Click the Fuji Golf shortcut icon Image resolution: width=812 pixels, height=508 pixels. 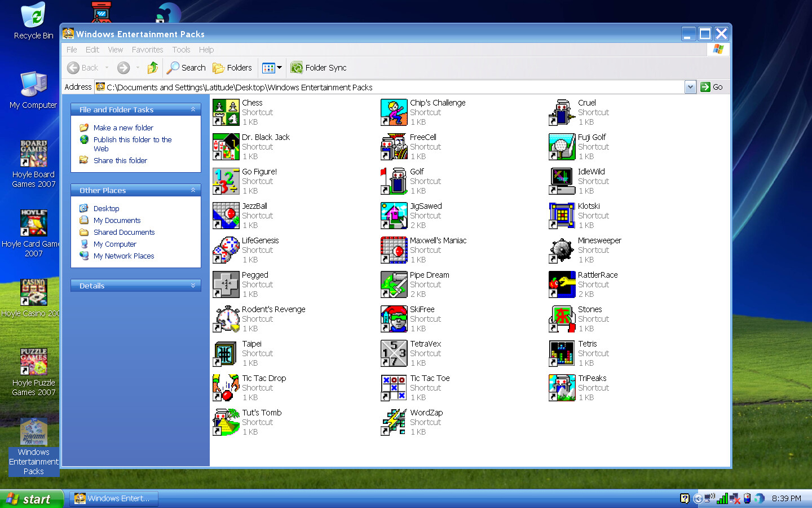(x=562, y=147)
